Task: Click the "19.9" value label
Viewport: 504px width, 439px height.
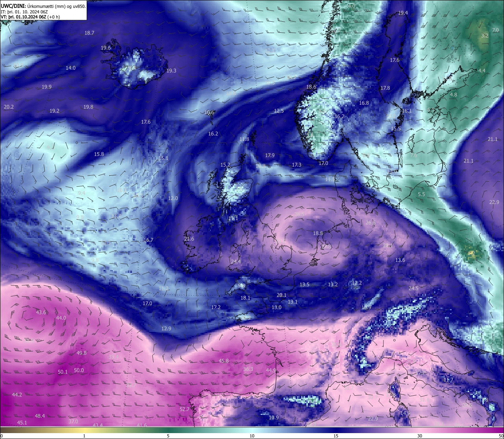Action: [x=46, y=87]
